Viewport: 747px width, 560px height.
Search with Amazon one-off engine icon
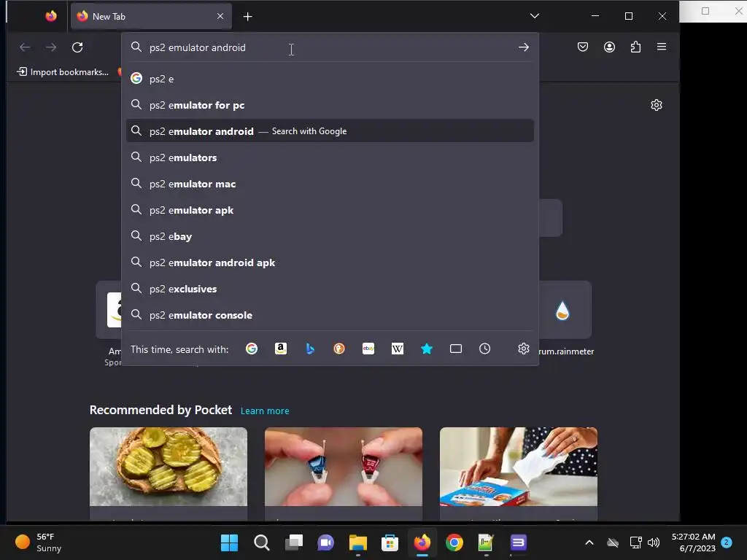[281, 349]
